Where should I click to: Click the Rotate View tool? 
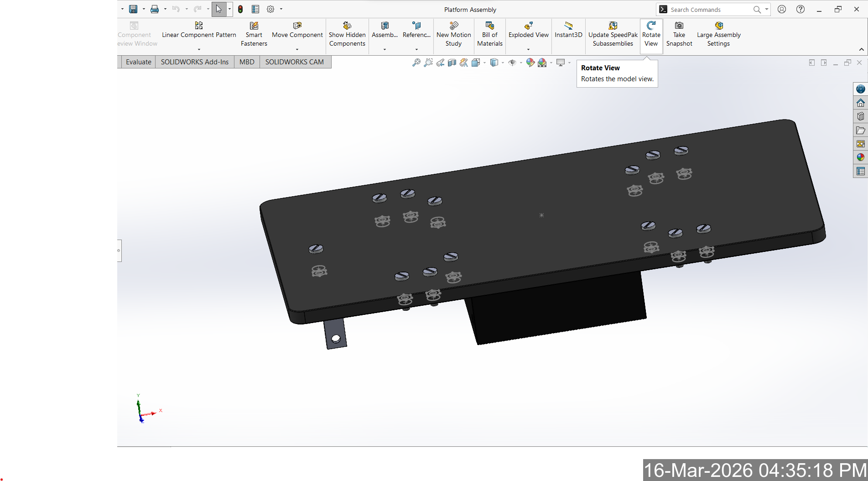(651, 34)
